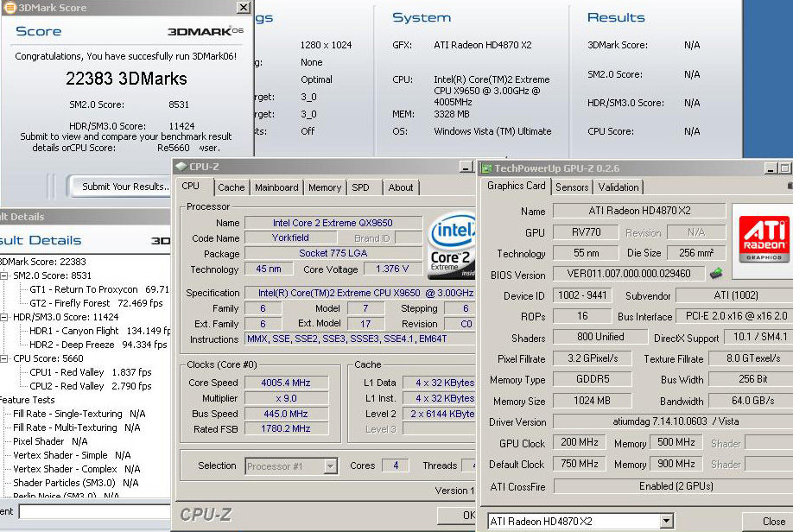Collapse the SM2.0 Score tree node
The height and width of the screenshot is (532, 793).
click(x=3, y=275)
